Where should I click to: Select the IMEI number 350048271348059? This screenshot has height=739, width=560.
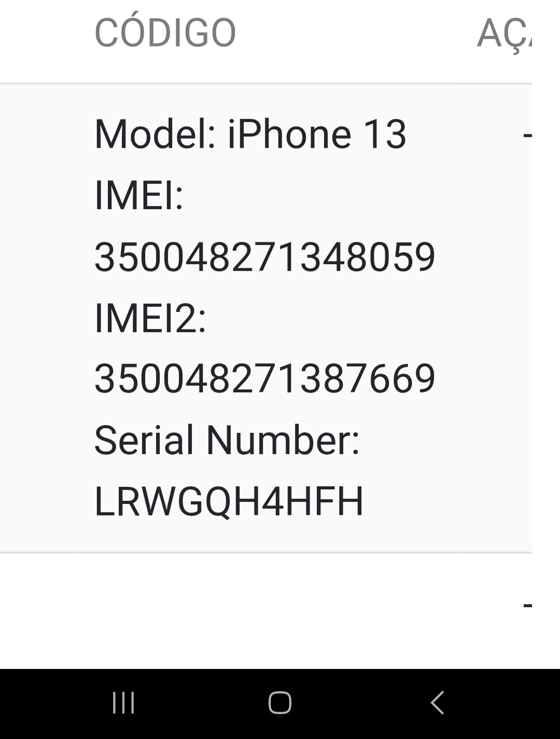pos(264,257)
